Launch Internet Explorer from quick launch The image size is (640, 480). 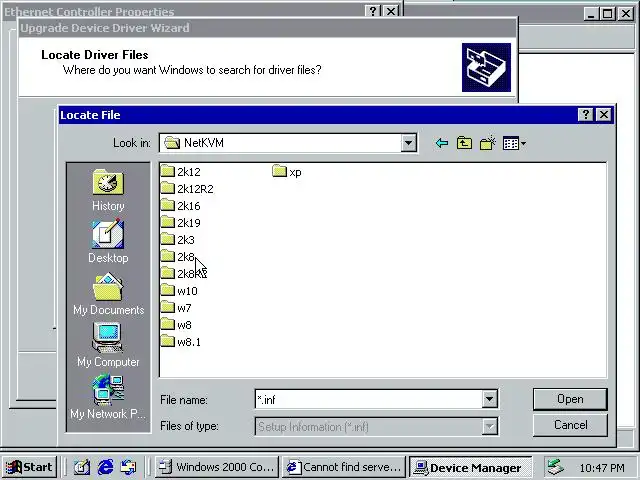pos(105,467)
